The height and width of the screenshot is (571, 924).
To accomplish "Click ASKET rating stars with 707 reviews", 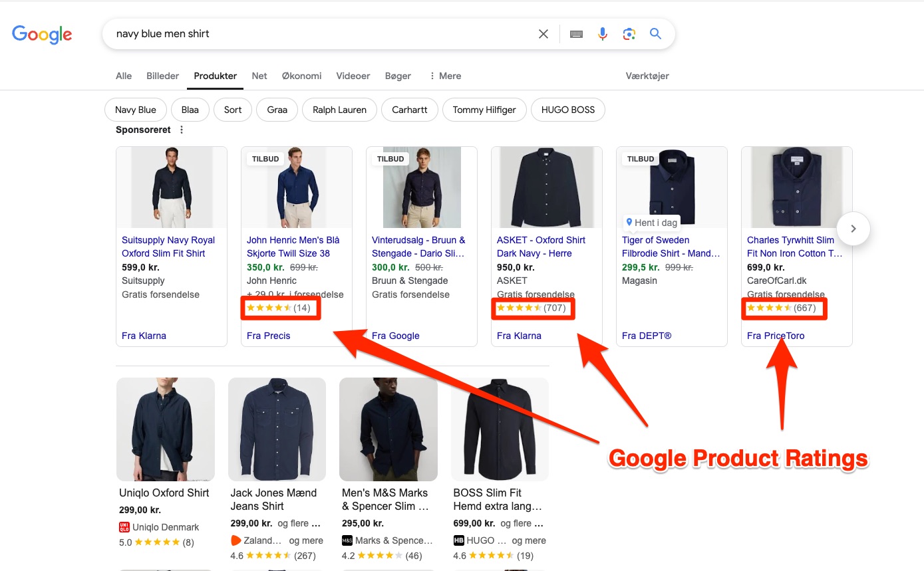I will (x=533, y=308).
